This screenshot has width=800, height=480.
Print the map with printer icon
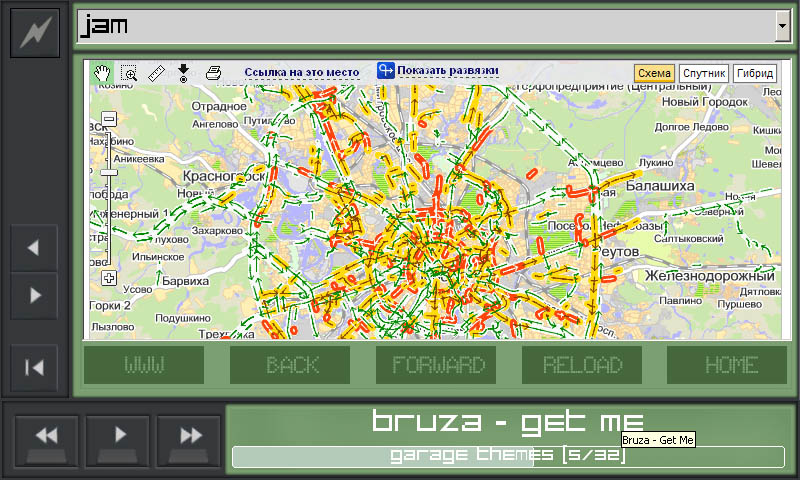212,72
